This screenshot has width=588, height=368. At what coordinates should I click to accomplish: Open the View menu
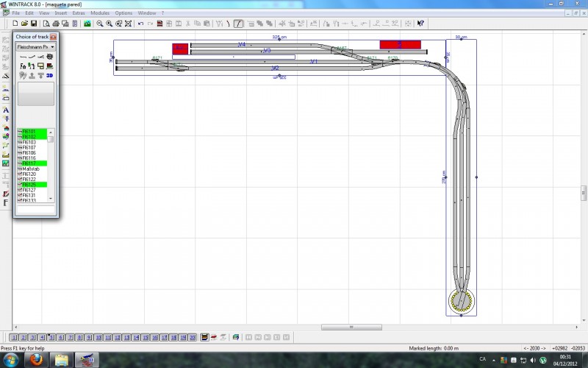[x=44, y=13]
